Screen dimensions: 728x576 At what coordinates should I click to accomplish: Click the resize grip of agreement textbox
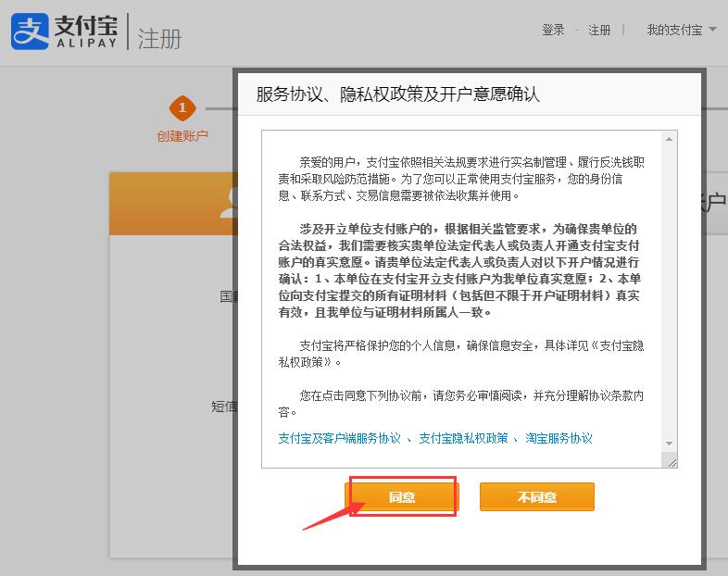[670, 461]
